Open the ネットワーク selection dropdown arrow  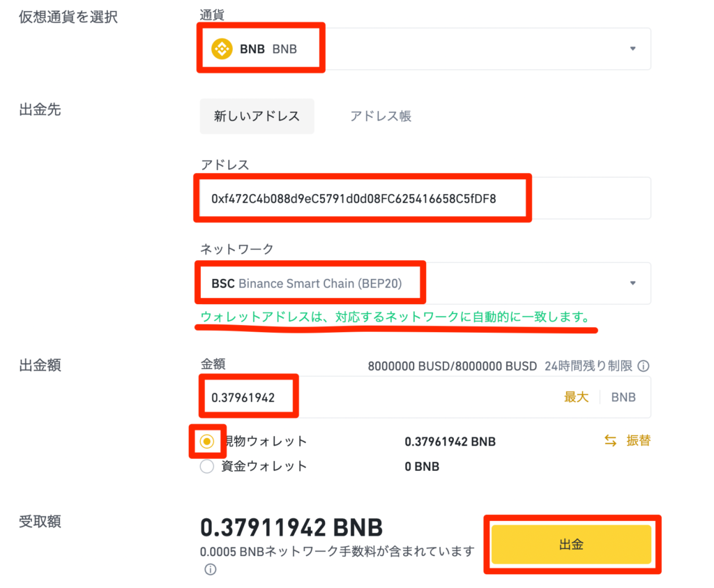click(x=633, y=283)
